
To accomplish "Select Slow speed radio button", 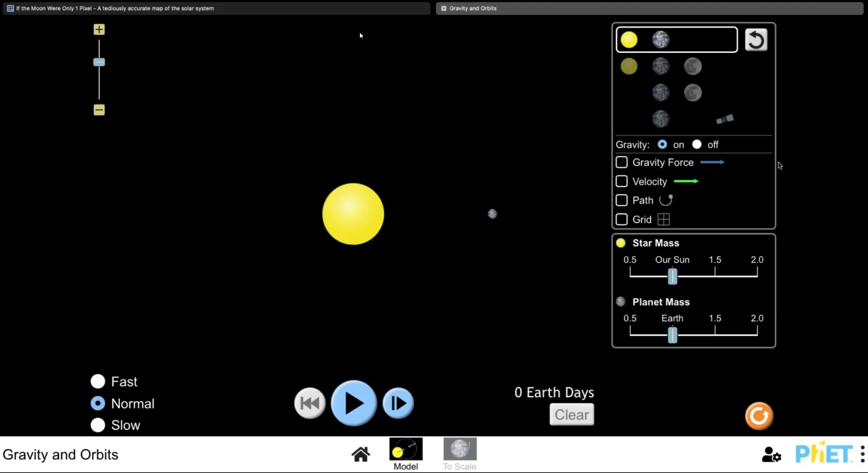I will [98, 425].
